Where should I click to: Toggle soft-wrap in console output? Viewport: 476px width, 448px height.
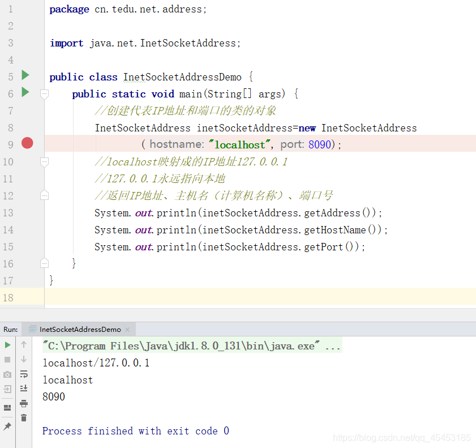click(24, 374)
